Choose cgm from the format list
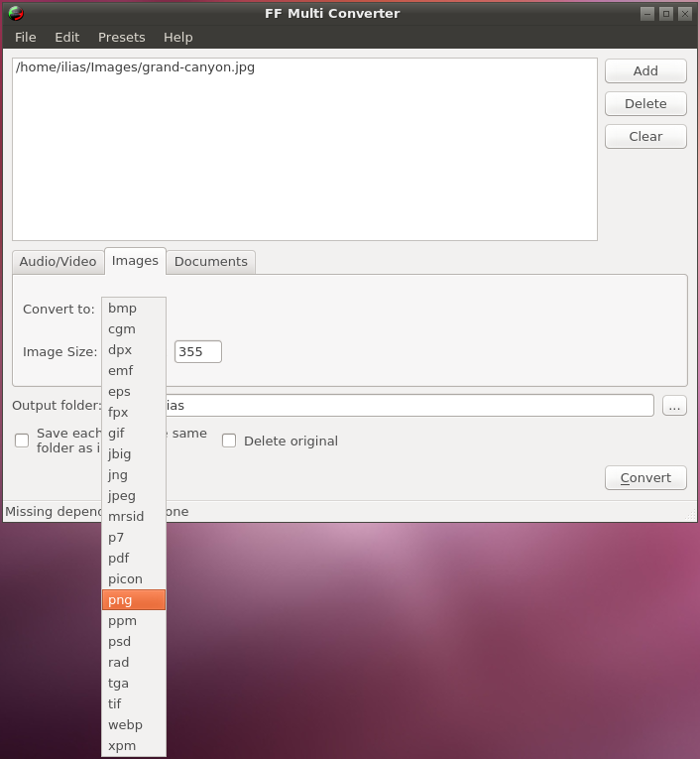This screenshot has height=759, width=700. coord(134,329)
